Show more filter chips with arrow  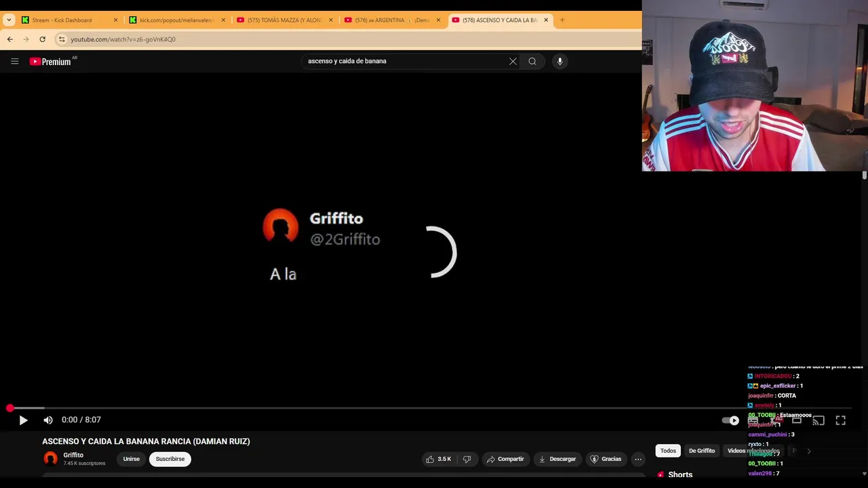coord(808,451)
